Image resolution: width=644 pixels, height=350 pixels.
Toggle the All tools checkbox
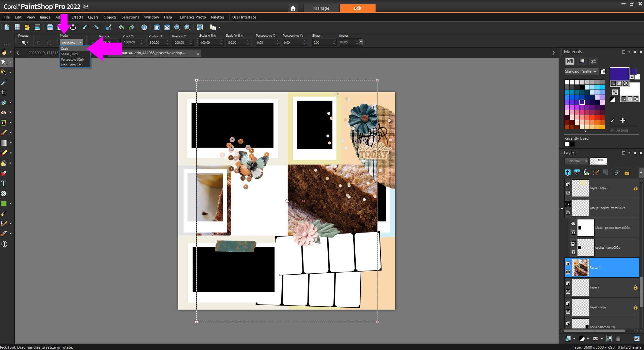pos(612,130)
